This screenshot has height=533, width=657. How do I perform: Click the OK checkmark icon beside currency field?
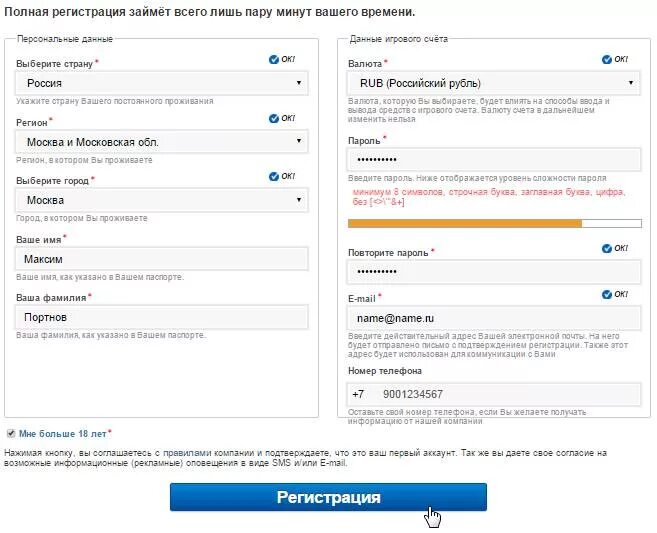608,60
